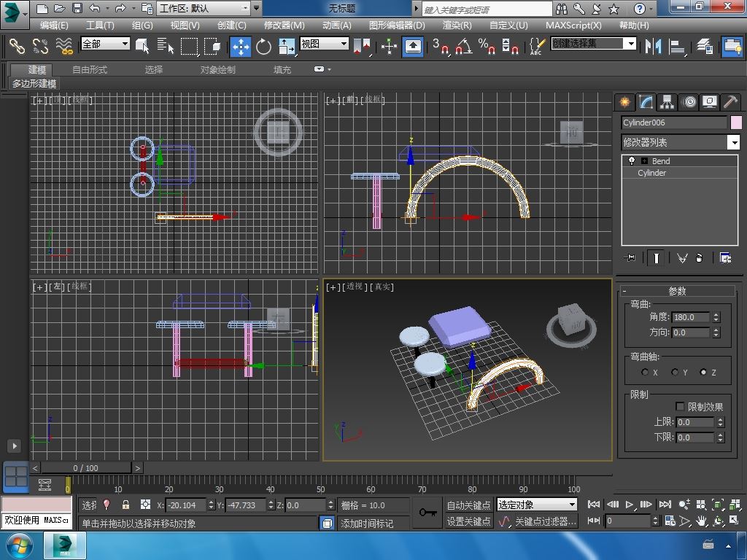The height and width of the screenshot is (560, 747).
Task: Activate the Select and Rotate tool
Action: click(x=263, y=46)
